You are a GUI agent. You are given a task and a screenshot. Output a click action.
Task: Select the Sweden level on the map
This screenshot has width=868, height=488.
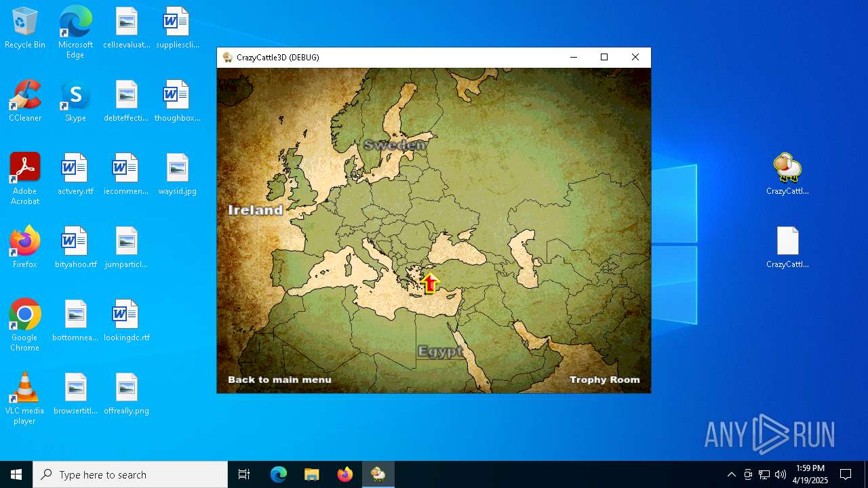(x=395, y=144)
